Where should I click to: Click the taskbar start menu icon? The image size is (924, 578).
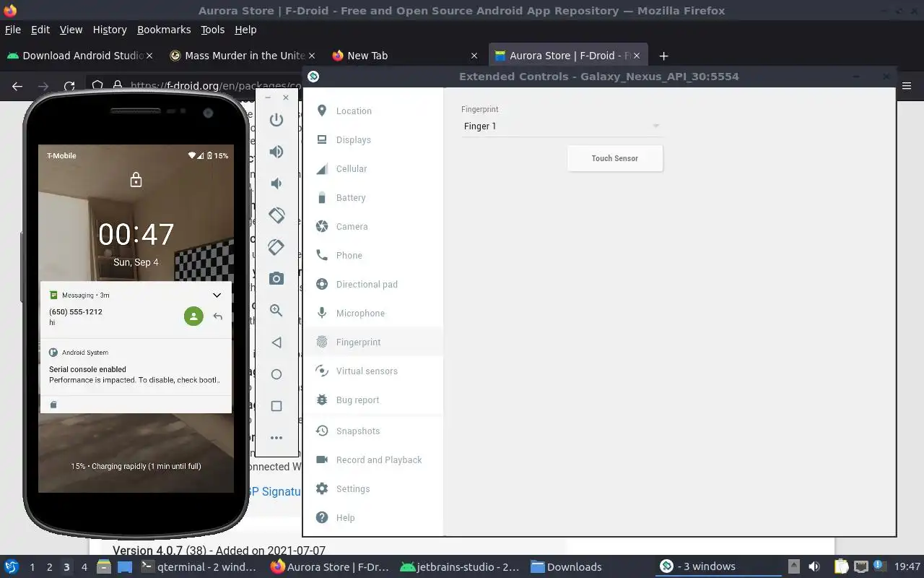click(11, 567)
